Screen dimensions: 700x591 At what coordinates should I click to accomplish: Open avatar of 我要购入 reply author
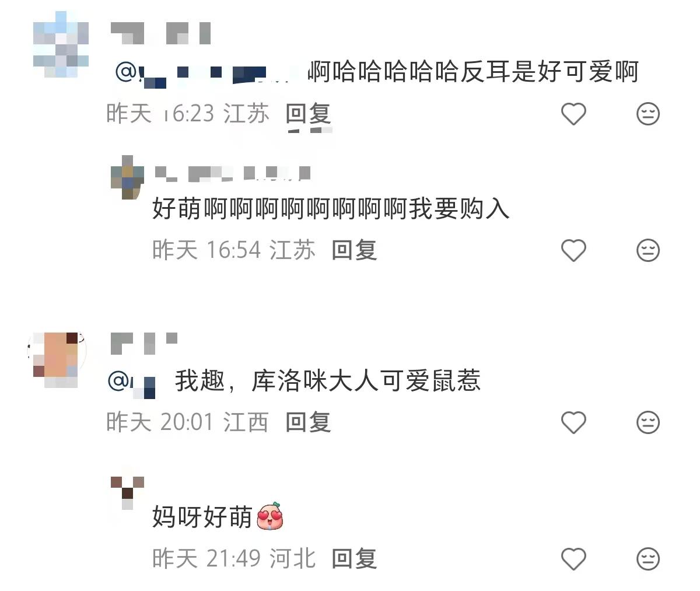click(x=127, y=177)
